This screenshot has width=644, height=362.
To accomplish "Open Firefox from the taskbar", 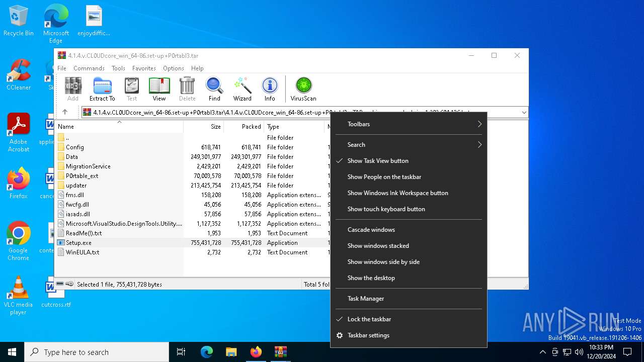I will (x=256, y=352).
